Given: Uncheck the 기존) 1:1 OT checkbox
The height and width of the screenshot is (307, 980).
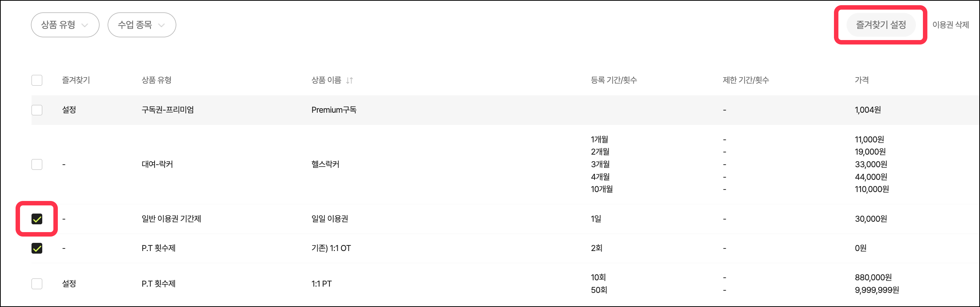Looking at the screenshot, I should (37, 248).
